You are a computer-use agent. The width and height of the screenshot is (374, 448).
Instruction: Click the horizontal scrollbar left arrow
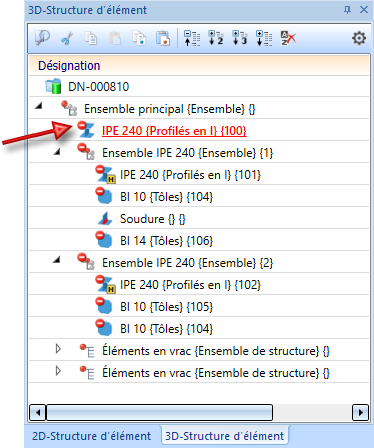[x=38, y=413]
